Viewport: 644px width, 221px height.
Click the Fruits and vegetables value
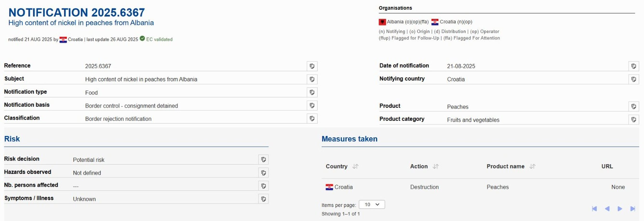(x=473, y=120)
